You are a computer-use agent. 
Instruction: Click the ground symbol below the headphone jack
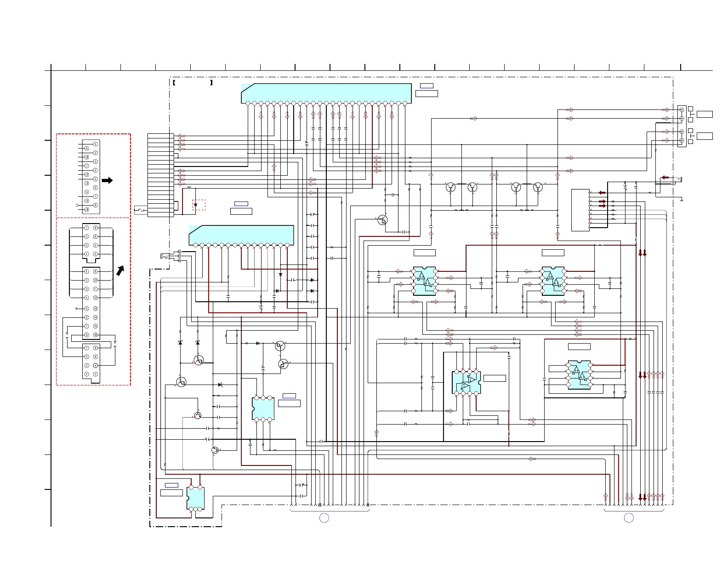pyautogui.click(x=681, y=200)
